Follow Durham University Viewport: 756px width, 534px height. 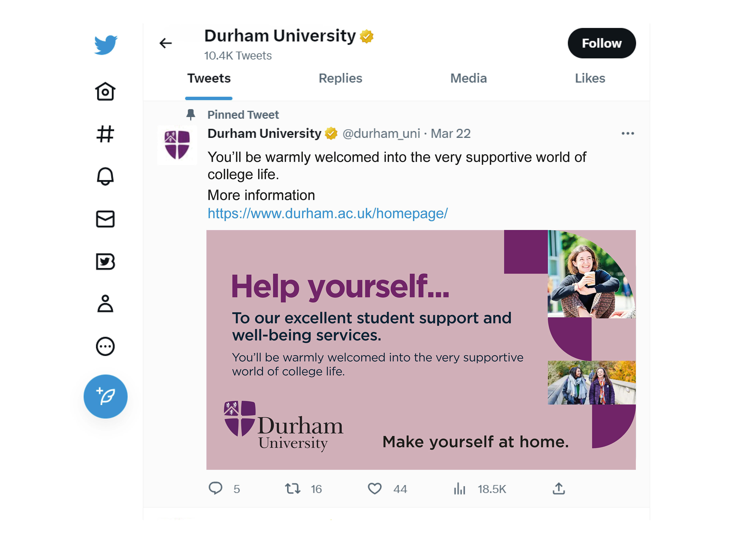[602, 43]
